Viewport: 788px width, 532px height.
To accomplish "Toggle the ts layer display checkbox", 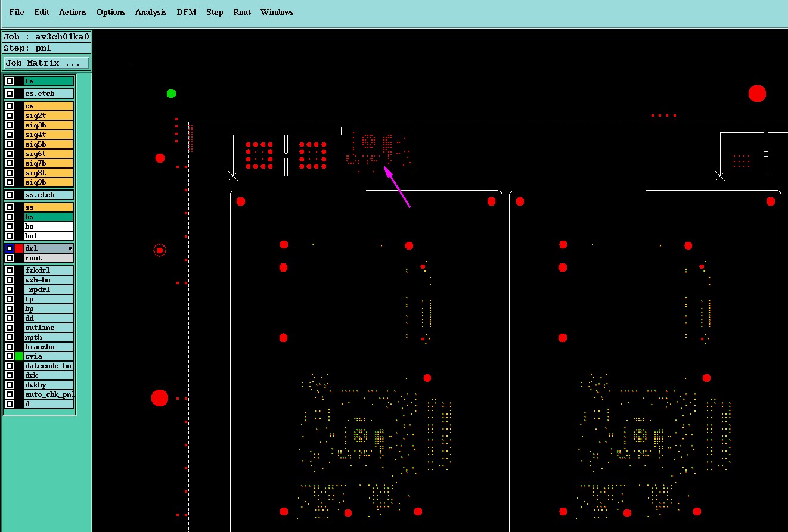I will coord(10,81).
